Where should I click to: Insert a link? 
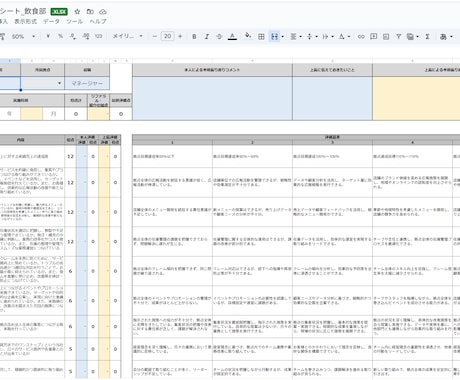(361, 36)
